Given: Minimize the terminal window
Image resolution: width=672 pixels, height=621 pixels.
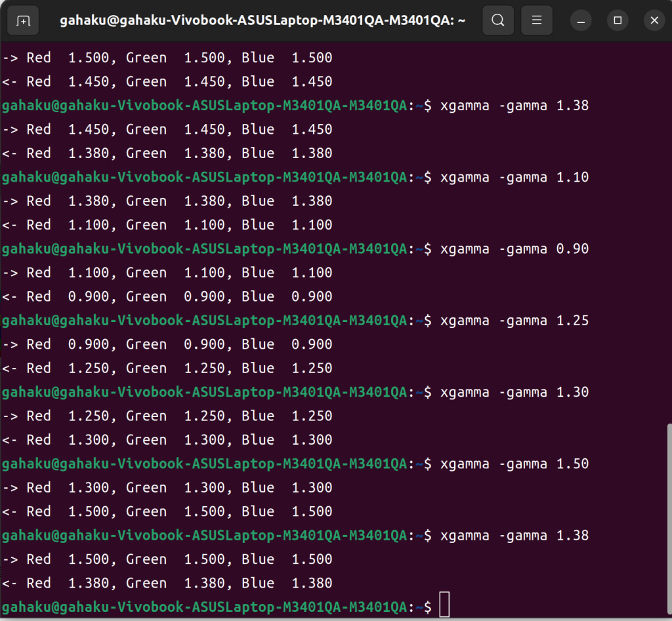Looking at the screenshot, I should (581, 20).
